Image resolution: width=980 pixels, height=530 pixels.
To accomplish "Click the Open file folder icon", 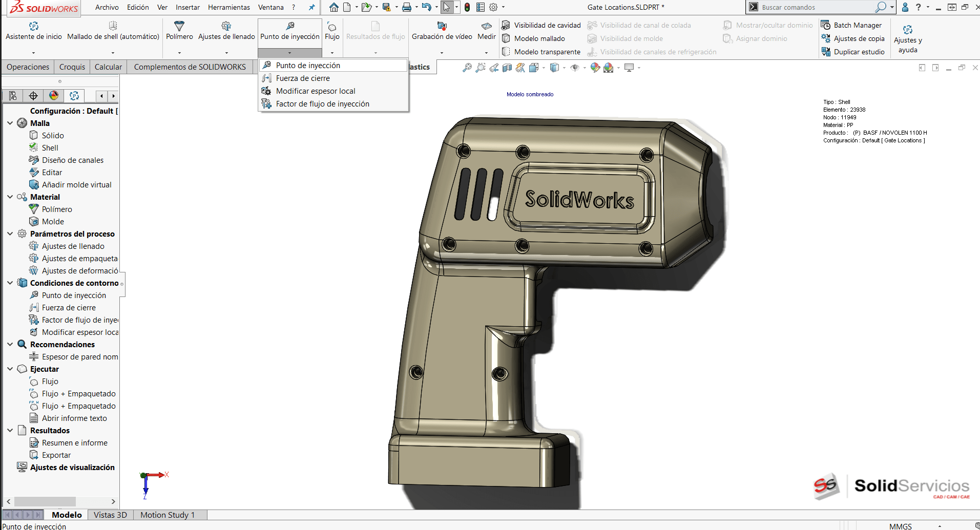I will point(366,7).
